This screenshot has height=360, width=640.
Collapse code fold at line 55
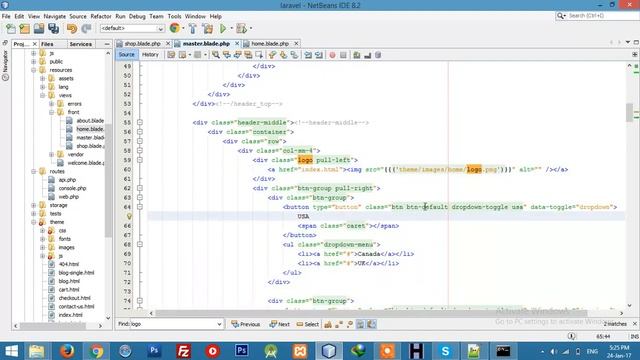(x=140, y=122)
